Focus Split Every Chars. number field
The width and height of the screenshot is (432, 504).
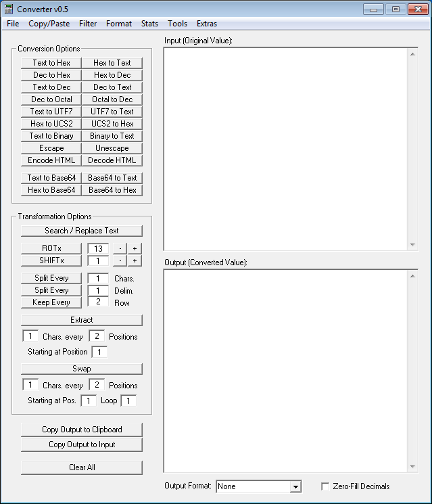coord(98,278)
